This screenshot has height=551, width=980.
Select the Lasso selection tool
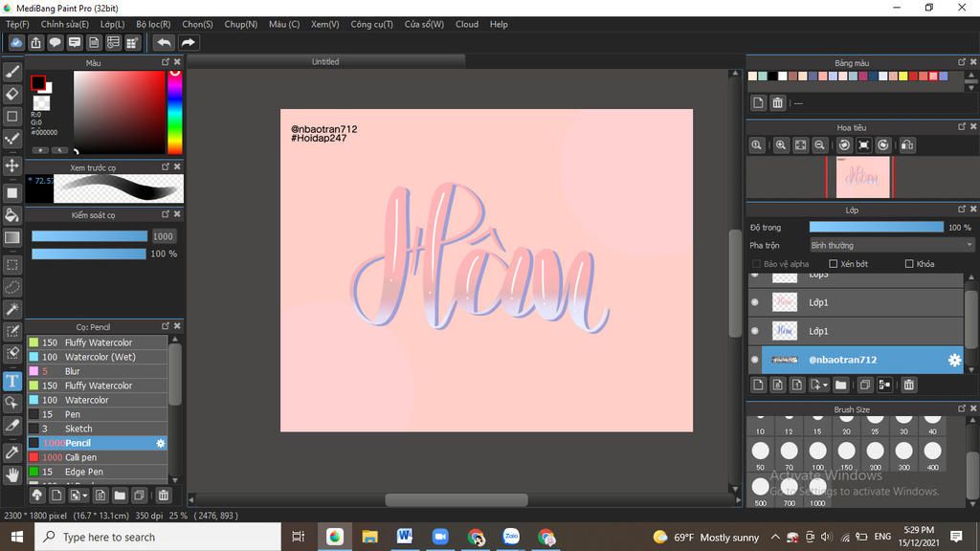11,287
